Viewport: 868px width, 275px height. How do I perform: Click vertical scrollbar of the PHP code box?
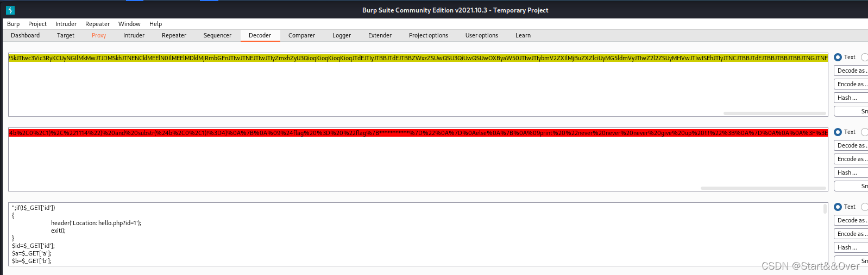point(825,209)
